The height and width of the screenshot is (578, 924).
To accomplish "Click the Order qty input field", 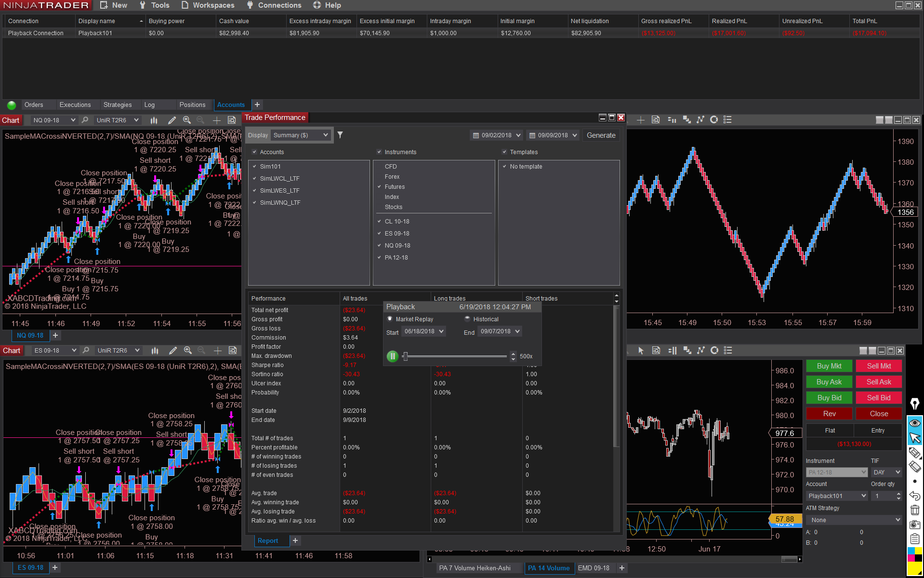I will 884,496.
